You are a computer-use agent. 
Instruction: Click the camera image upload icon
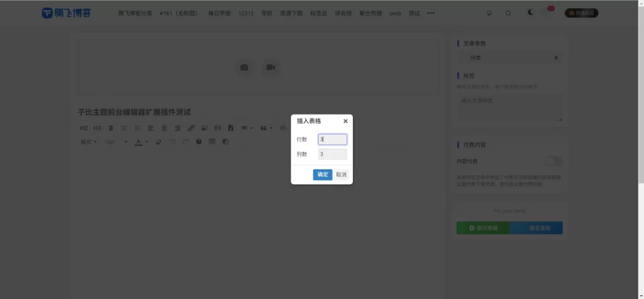coord(244,67)
